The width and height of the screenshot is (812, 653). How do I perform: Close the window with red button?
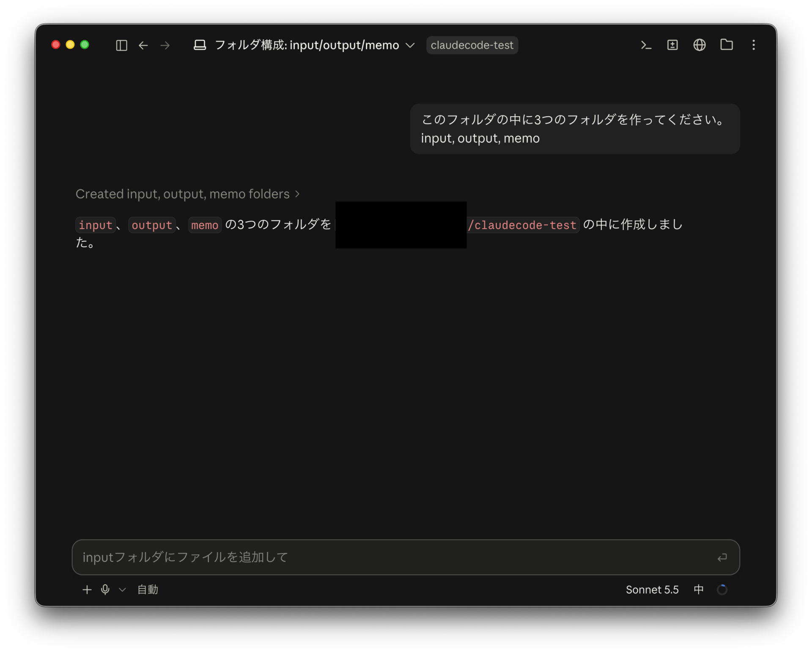[x=56, y=45]
